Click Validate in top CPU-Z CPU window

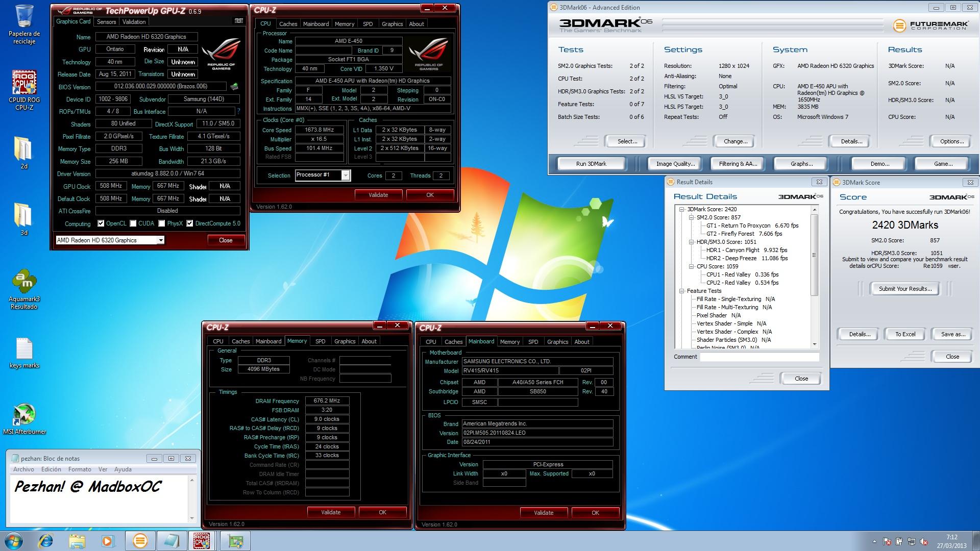pyautogui.click(x=378, y=195)
